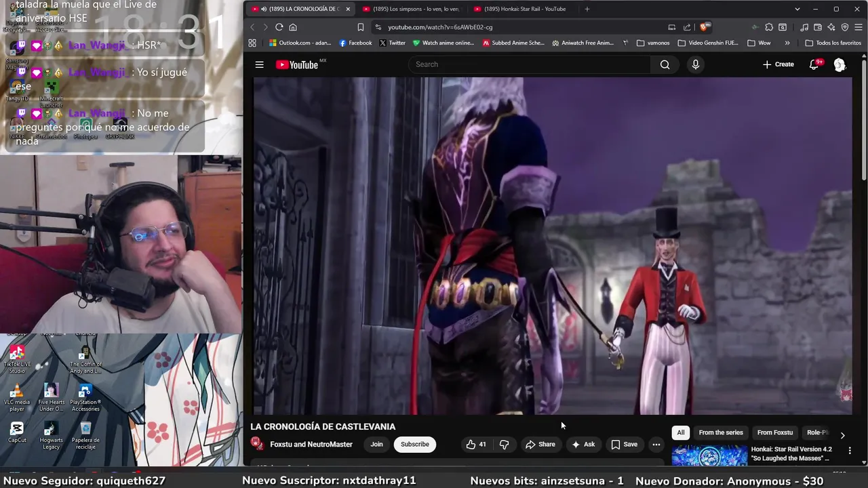Open the browser apps grid icon in bookmarks bar
This screenshot has height=488, width=868.
point(252,43)
